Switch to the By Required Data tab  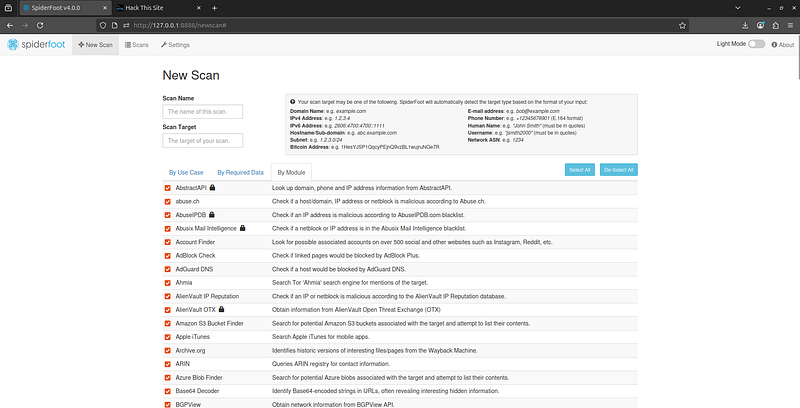240,172
